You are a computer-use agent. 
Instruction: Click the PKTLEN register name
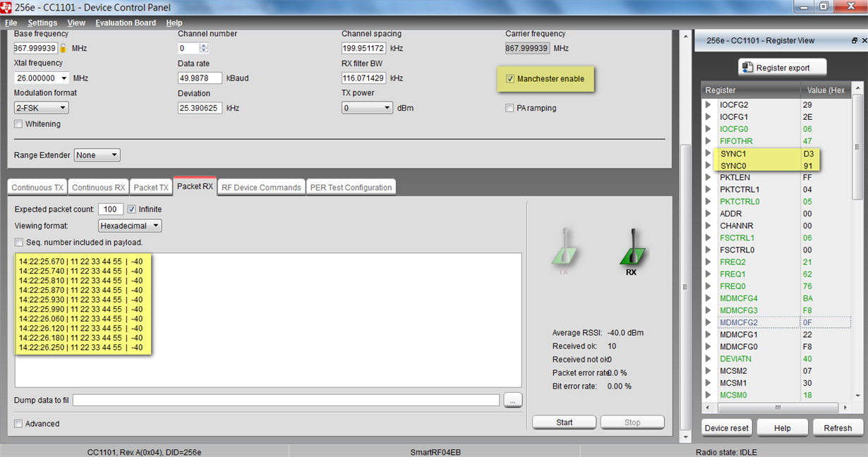pos(735,178)
